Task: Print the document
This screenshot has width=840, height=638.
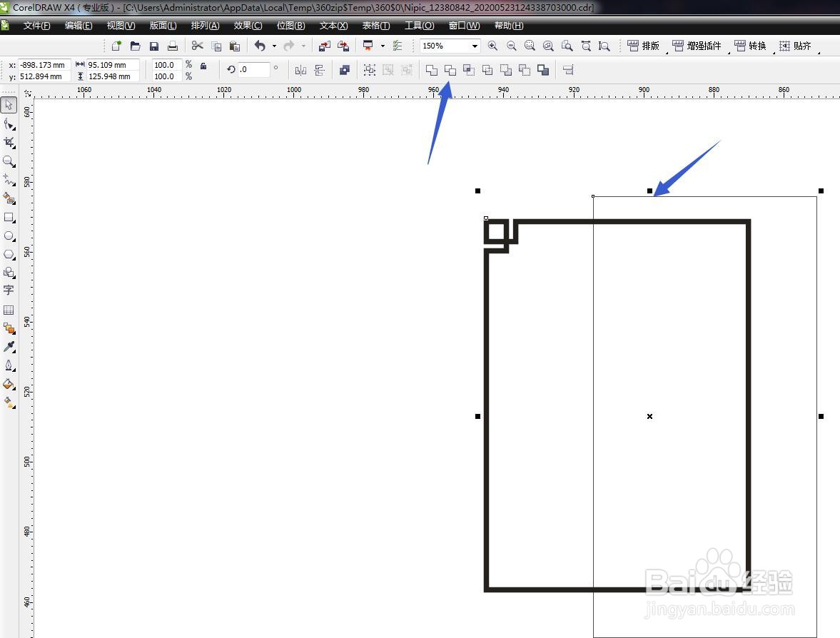Action: tap(173, 46)
